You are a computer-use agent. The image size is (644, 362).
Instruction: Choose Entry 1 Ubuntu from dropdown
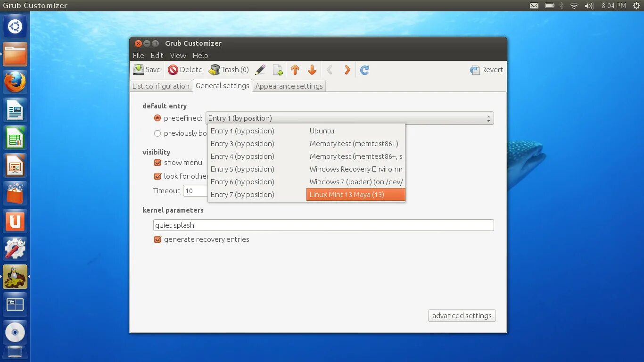pyautogui.click(x=306, y=131)
